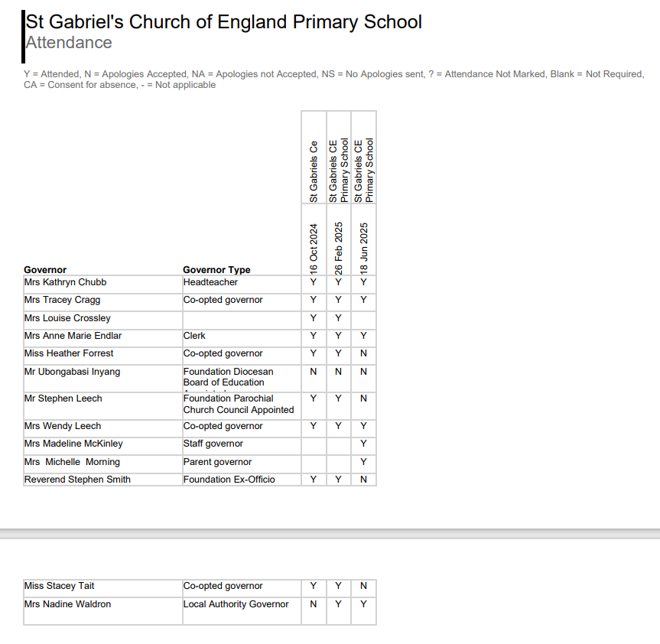Select the Governor column header
The height and width of the screenshot is (644, 660).
tap(45, 269)
